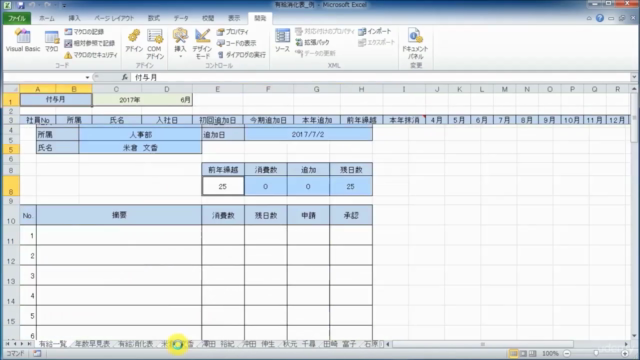Switch to the 表示 ribbon tab
Image resolution: width=640 pixels, height=360 pixels.
234,18
